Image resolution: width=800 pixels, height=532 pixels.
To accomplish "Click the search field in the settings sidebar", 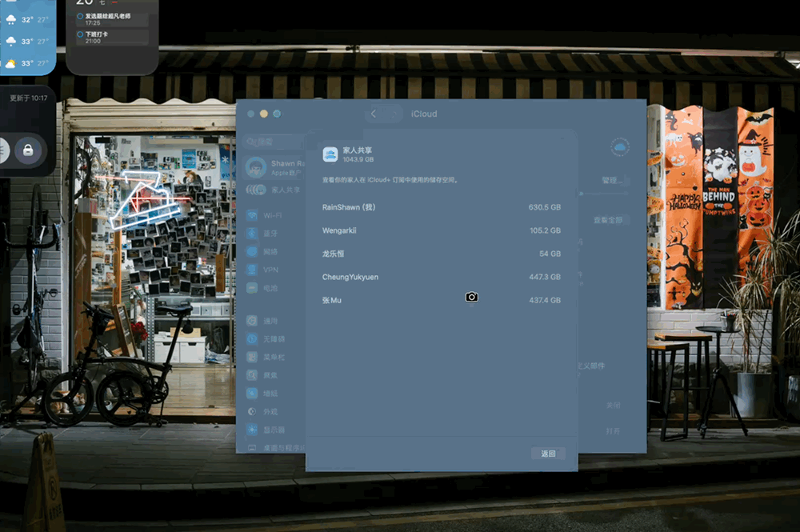I will [273, 142].
